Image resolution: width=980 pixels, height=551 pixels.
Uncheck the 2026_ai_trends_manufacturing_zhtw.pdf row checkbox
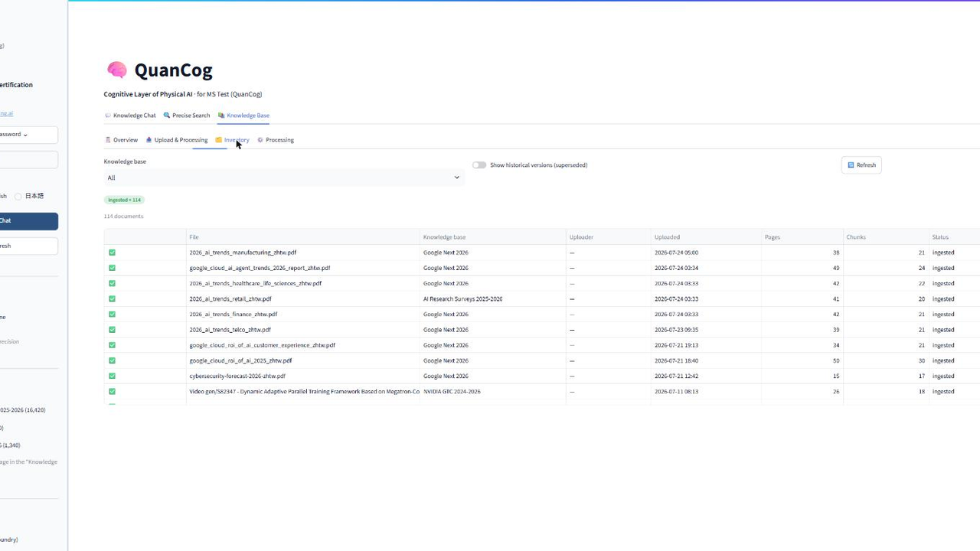(112, 253)
